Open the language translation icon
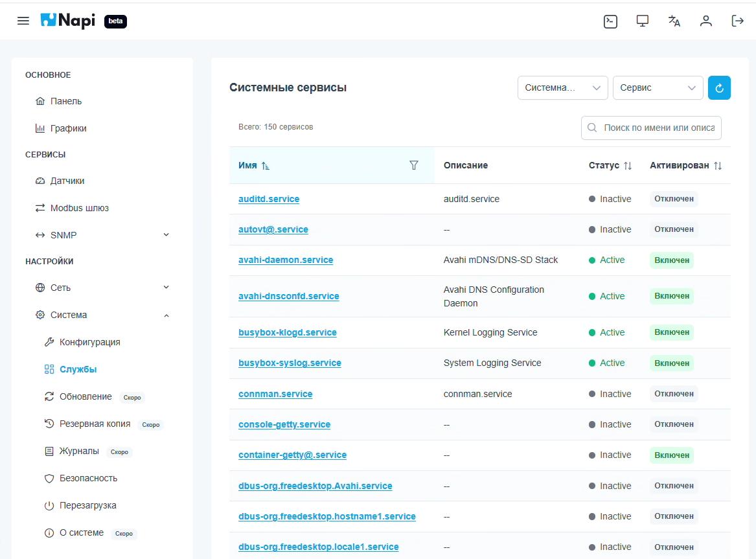 coord(674,21)
